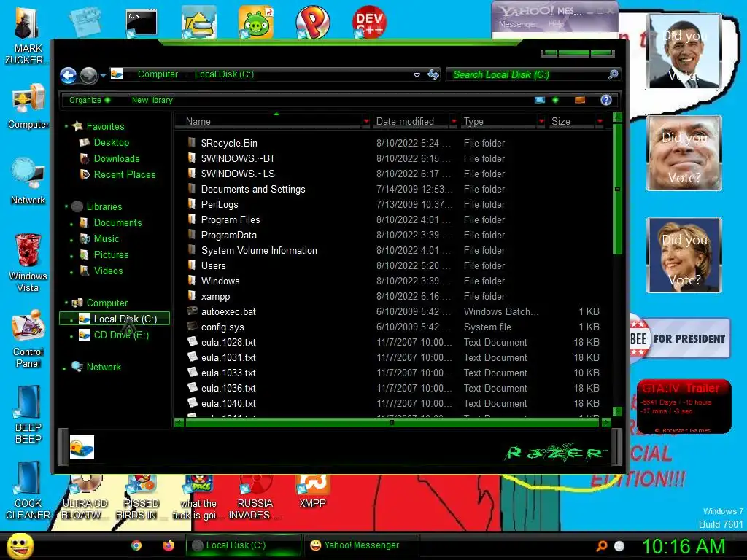Image resolution: width=747 pixels, height=560 pixels.
Task: Collapse the Libraries tree group
Action: point(66,206)
